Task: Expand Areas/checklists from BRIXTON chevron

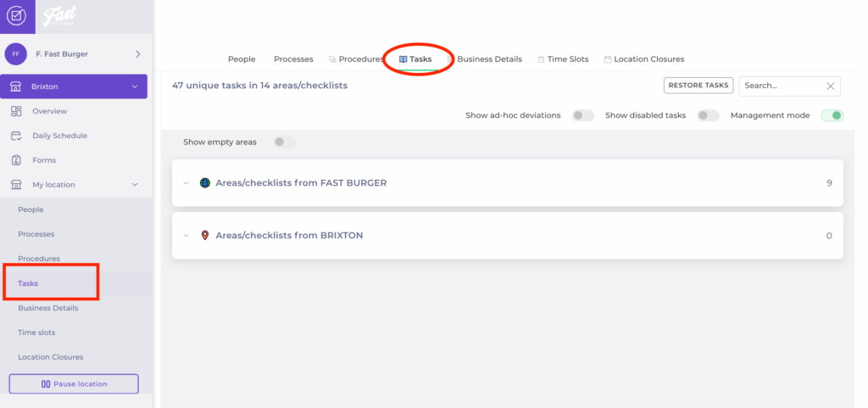Action: (186, 236)
